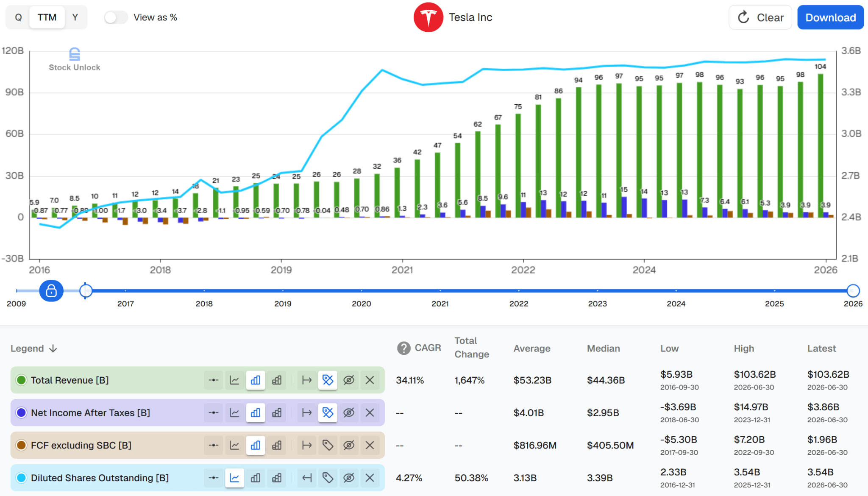Screen dimensions: 868x496
Task: Toggle View as % switch
Action: click(116, 17)
